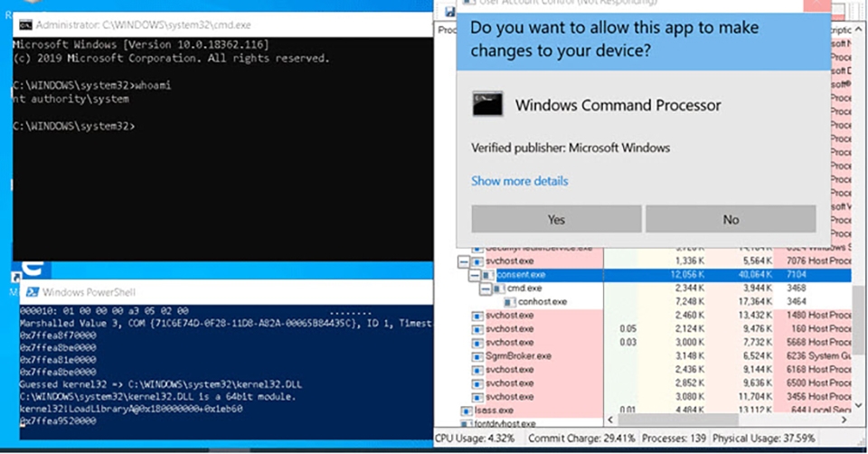Click the icon of svchost.exe with PID 1480
The width and height of the screenshot is (868, 454).
pos(477,316)
